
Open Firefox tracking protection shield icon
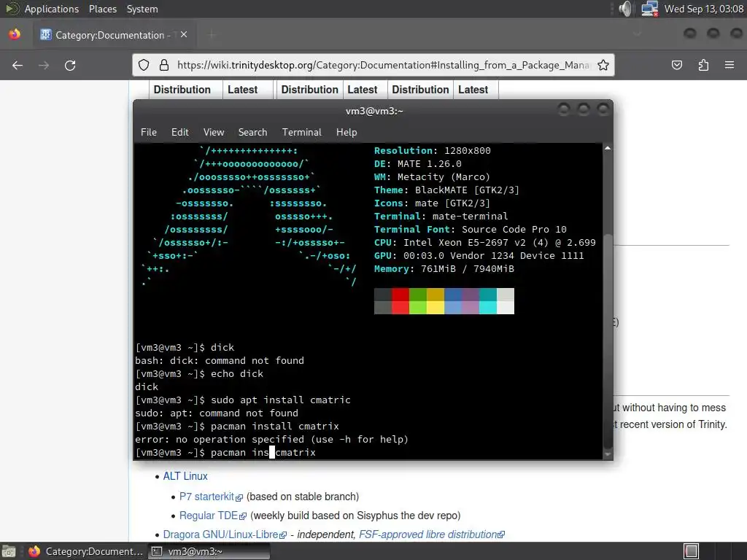(144, 65)
